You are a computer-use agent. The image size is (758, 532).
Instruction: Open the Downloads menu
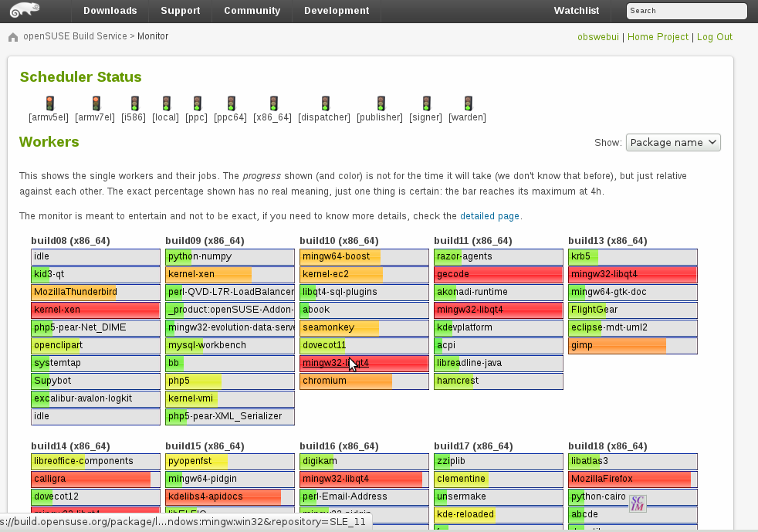[110, 11]
